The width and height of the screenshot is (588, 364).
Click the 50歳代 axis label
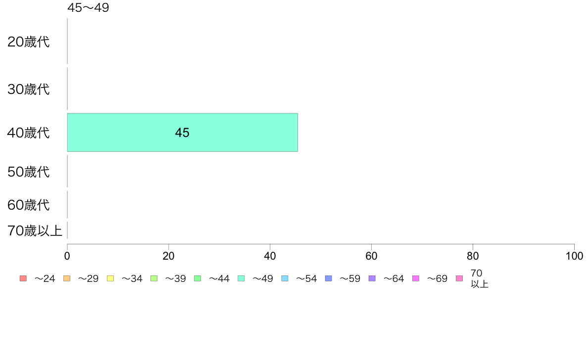coord(29,172)
